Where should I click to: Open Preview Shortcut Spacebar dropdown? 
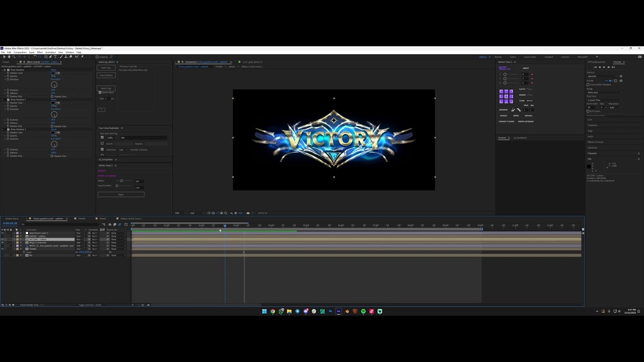(602, 76)
